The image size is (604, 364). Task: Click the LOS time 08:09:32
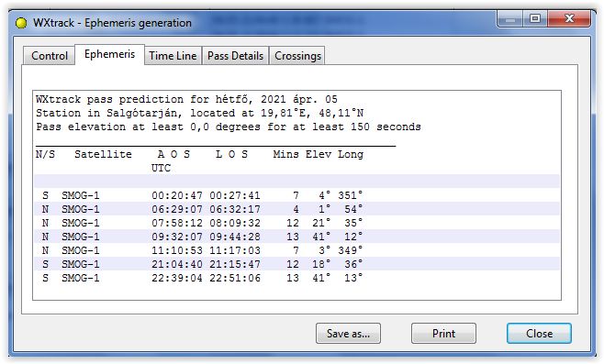click(x=235, y=223)
